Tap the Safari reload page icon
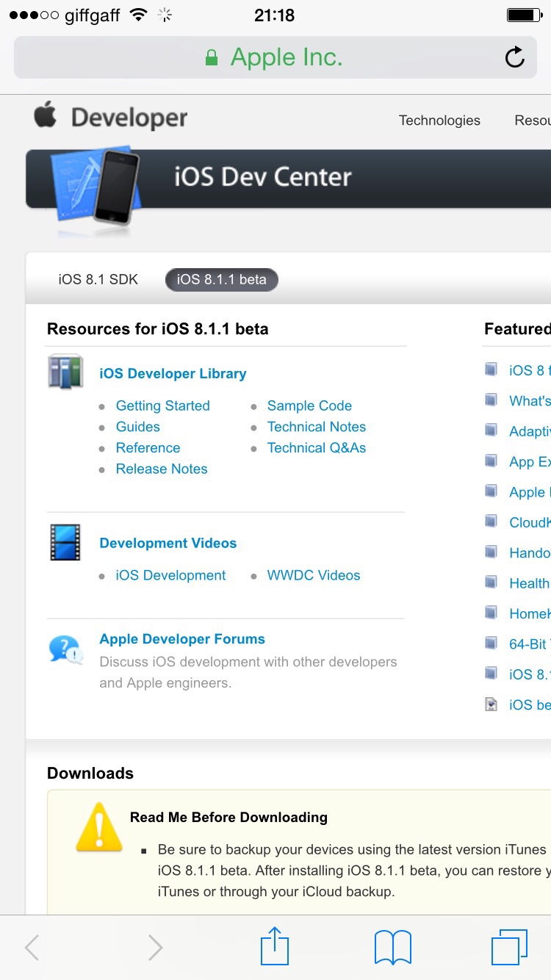The width and height of the screenshot is (551, 980). click(514, 57)
